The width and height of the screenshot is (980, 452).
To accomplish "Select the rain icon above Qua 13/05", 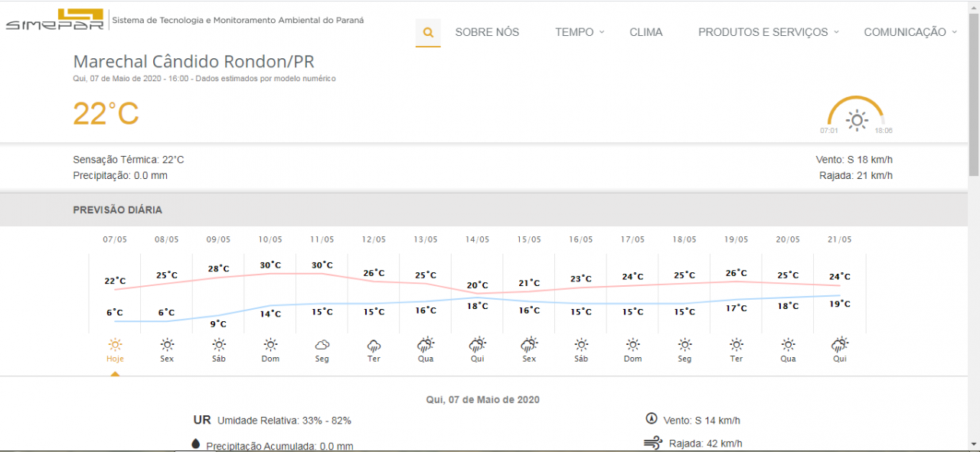I will (x=426, y=344).
